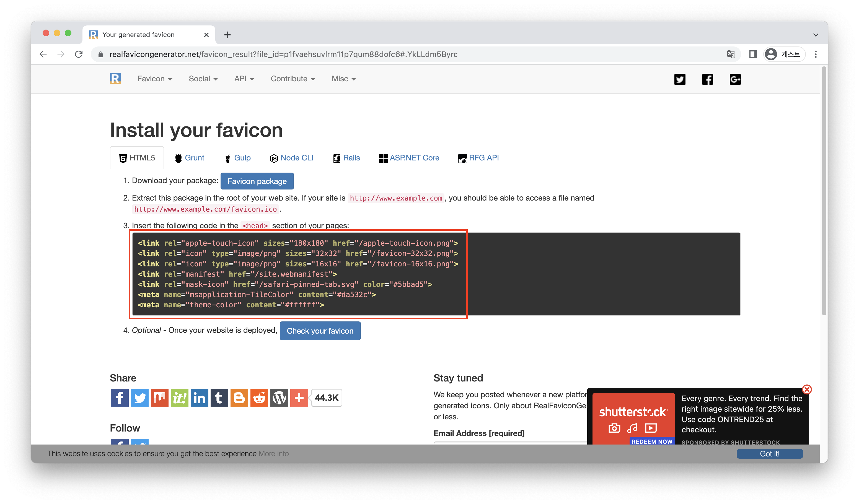859x504 pixels.
Task: Click the mask-icon code line
Action: 285,284
